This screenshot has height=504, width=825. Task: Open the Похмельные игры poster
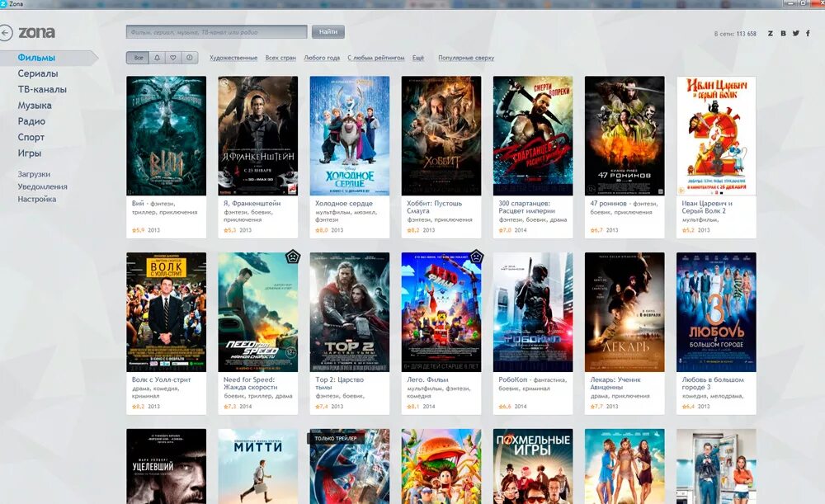click(x=533, y=466)
